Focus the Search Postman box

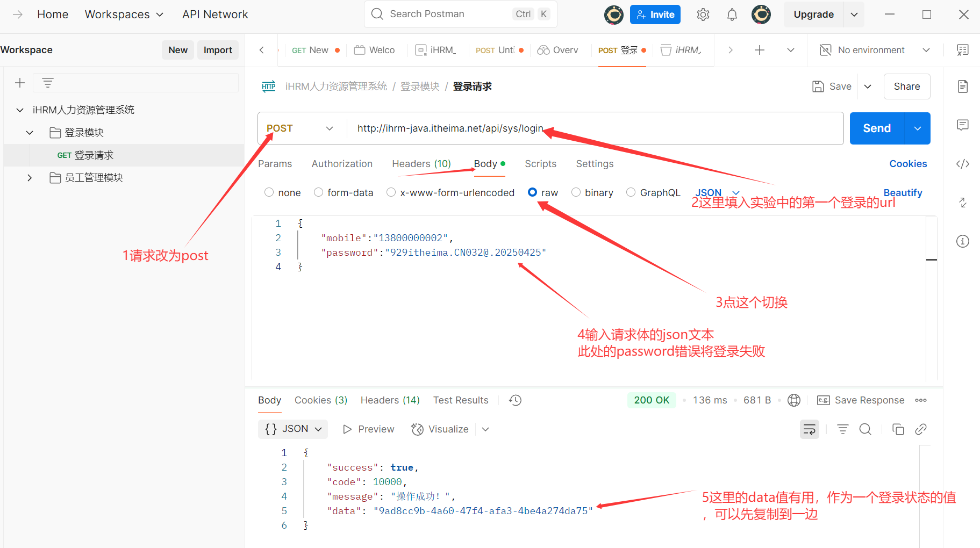(461, 14)
